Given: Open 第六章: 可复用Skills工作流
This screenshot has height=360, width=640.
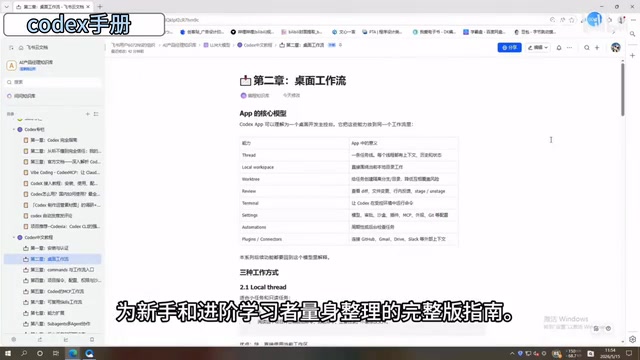Looking at the screenshot, I should click(x=53, y=302).
